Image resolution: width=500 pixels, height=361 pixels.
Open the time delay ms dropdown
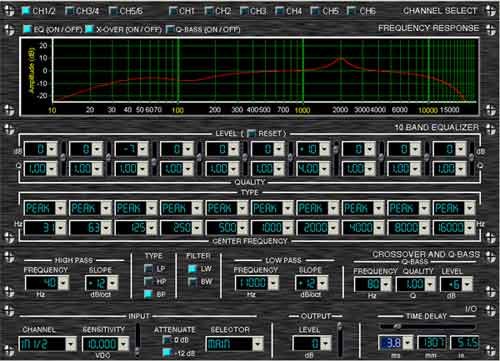click(408, 343)
